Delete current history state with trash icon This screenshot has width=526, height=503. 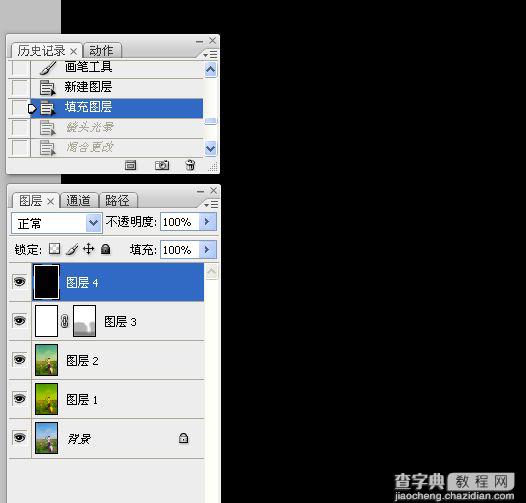190,165
